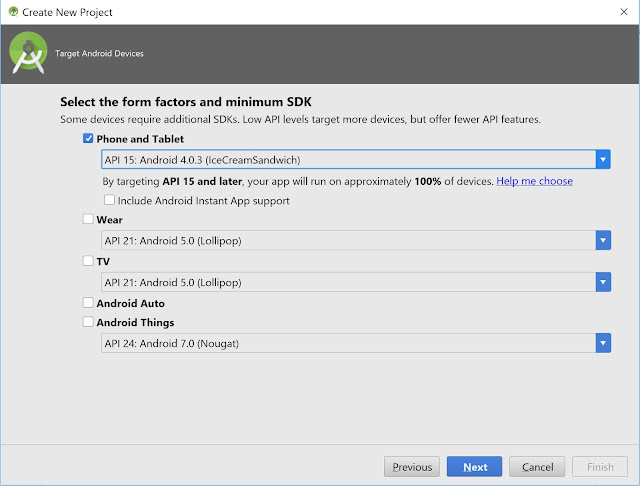Click the disabled Finish button
Screen dimensions: 640x486
(x=600, y=466)
